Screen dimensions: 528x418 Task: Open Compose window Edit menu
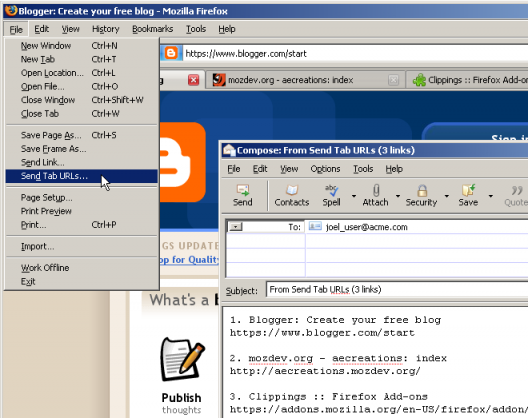(x=260, y=169)
